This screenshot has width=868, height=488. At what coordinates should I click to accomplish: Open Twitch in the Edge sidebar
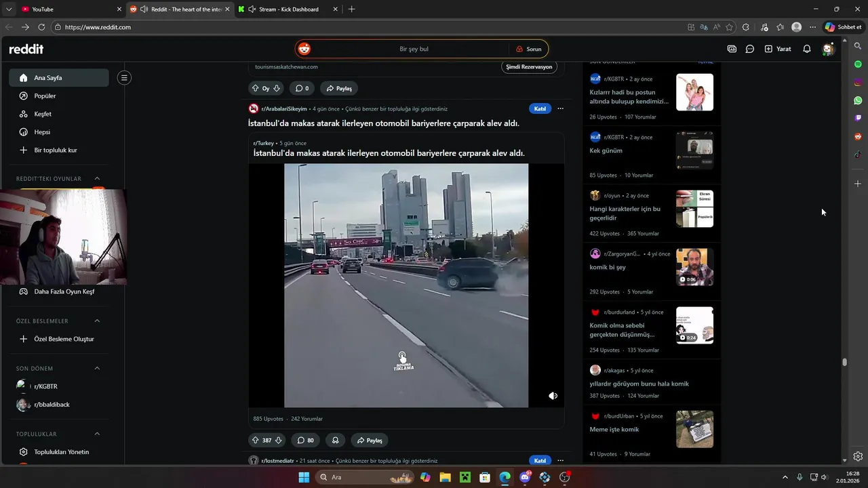[x=858, y=118]
